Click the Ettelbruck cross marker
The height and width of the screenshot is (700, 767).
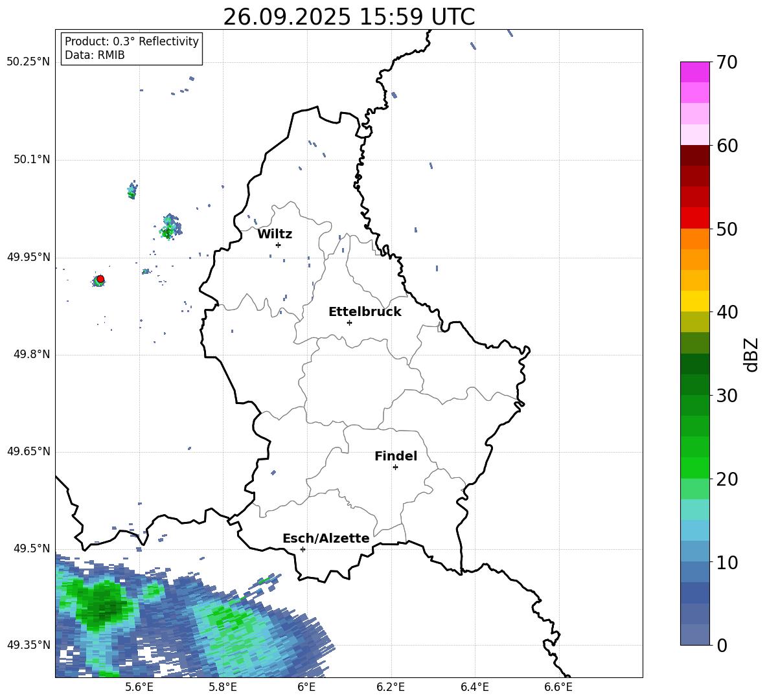(x=349, y=322)
